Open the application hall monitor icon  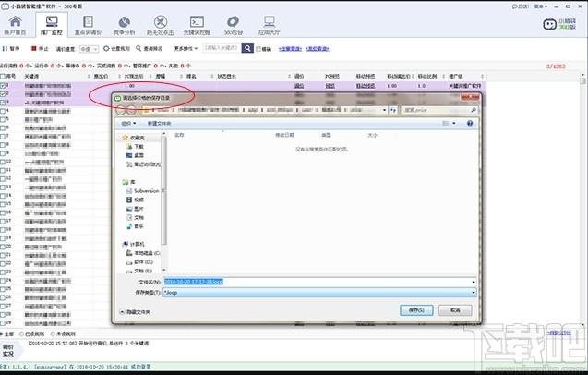[269, 22]
